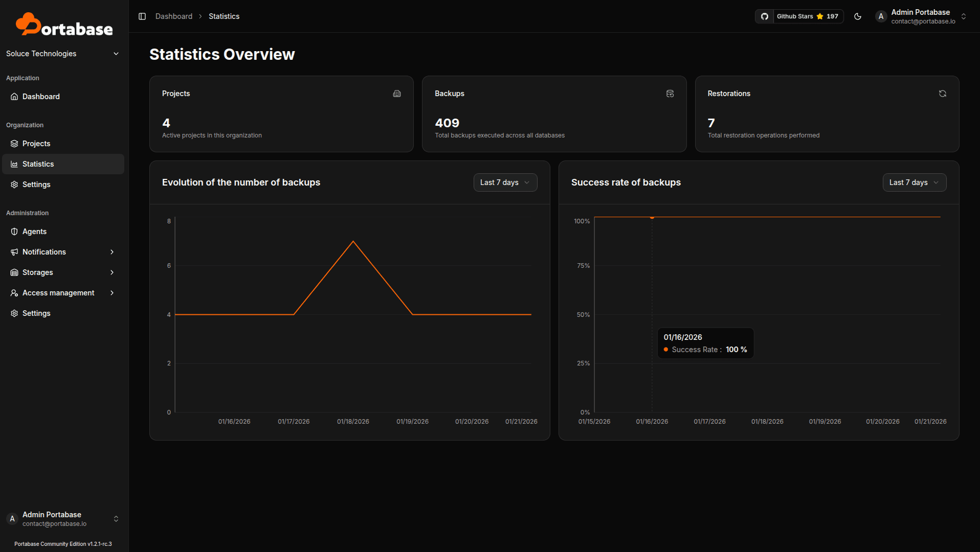Viewport: 980px width, 552px height.
Task: Click the Administration section label
Action: coord(28,213)
